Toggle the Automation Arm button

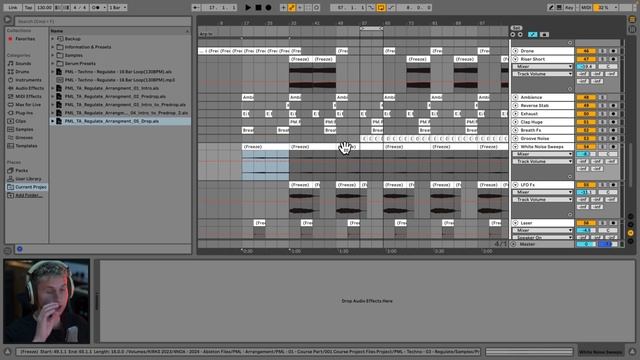pyautogui.click(x=292, y=7)
